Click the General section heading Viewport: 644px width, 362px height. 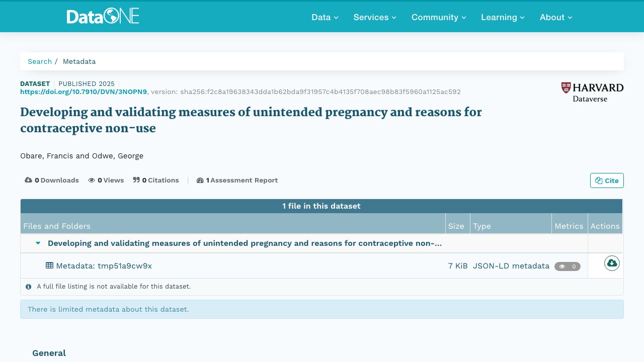(49, 353)
